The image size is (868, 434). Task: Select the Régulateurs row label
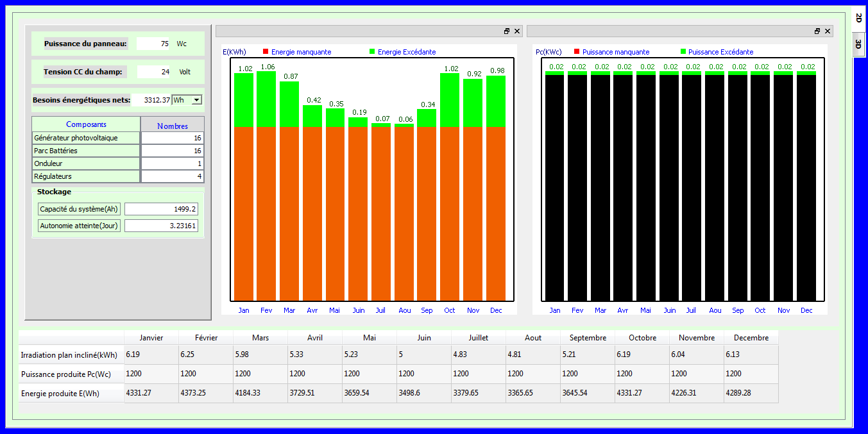[86, 176]
